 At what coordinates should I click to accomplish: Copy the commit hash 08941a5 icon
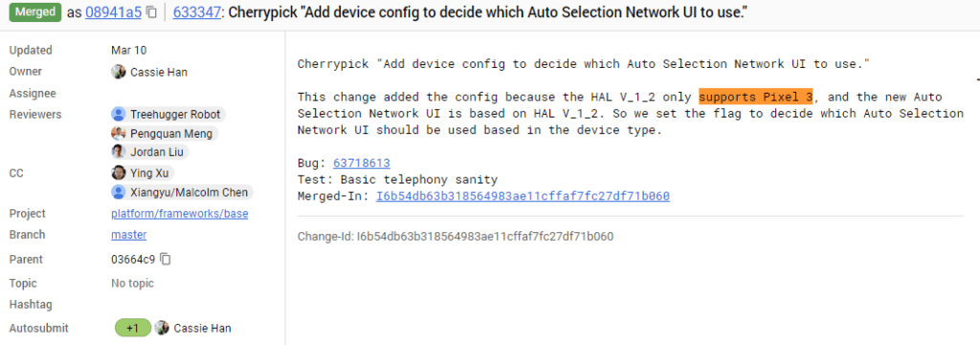(151, 12)
